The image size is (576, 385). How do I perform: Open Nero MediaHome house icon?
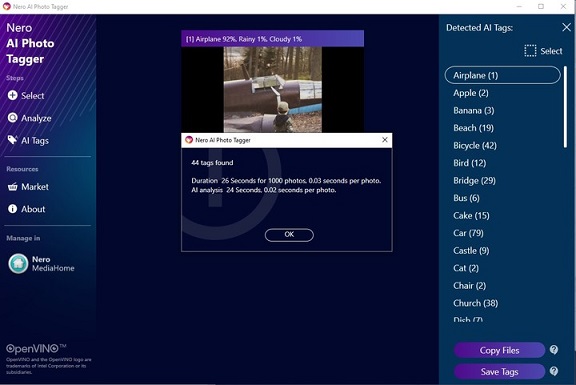pyautogui.click(x=18, y=263)
